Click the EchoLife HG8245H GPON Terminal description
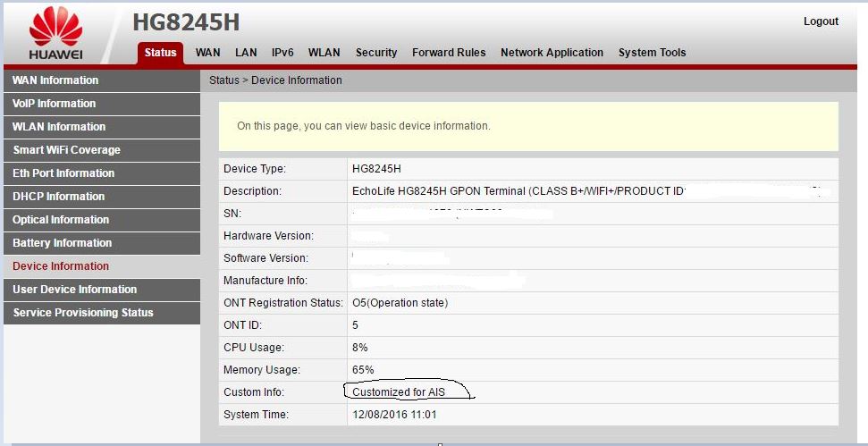Viewport: 868px width, 446px height. click(x=518, y=191)
